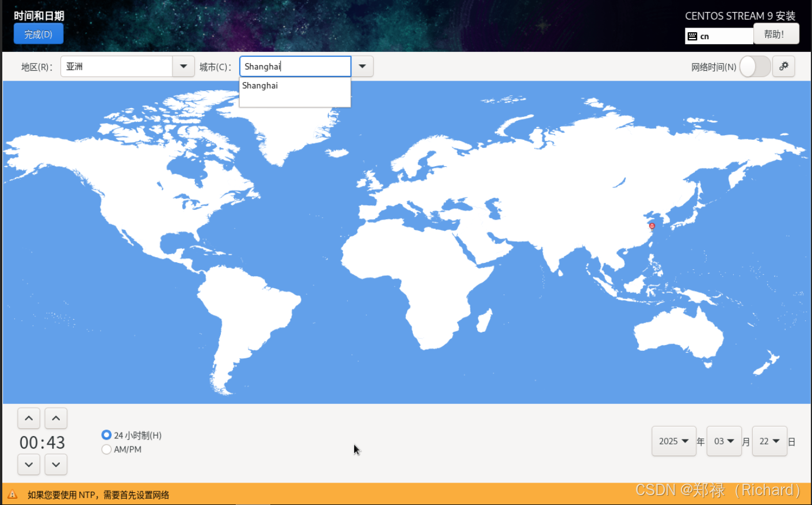Open the 2025 year dropdown
Screen dimensions: 812x505
674,441
